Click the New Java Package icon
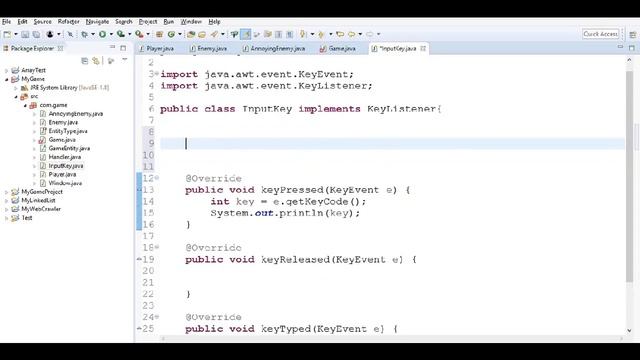The image size is (640, 360). [160, 34]
